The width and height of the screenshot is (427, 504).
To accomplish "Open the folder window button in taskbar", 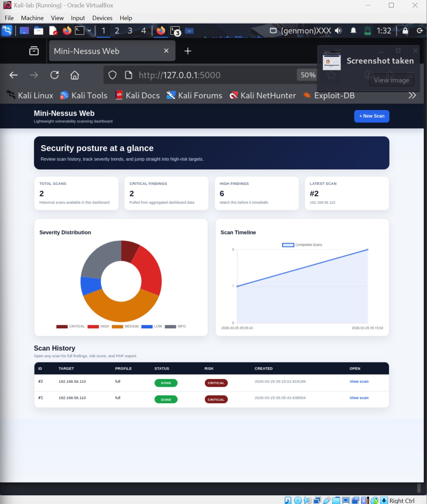I will 189,31.
